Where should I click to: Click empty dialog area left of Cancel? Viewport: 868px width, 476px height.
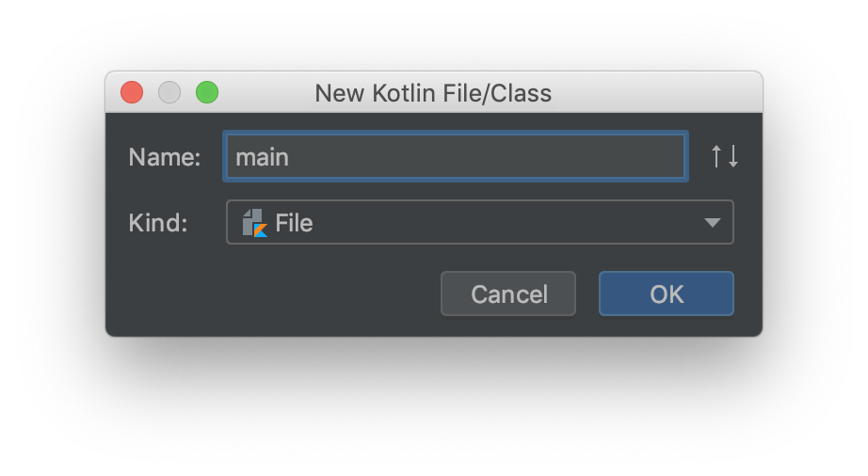coord(271,294)
